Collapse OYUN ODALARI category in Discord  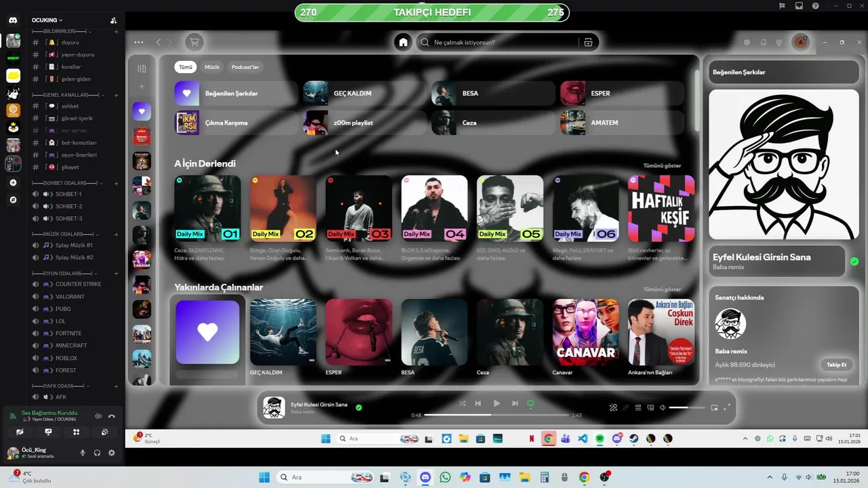65,272
